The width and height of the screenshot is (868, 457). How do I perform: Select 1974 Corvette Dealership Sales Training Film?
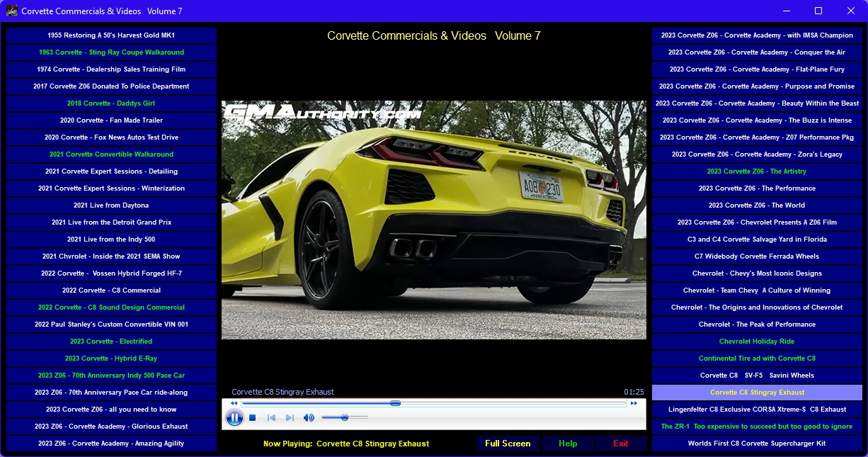click(111, 69)
